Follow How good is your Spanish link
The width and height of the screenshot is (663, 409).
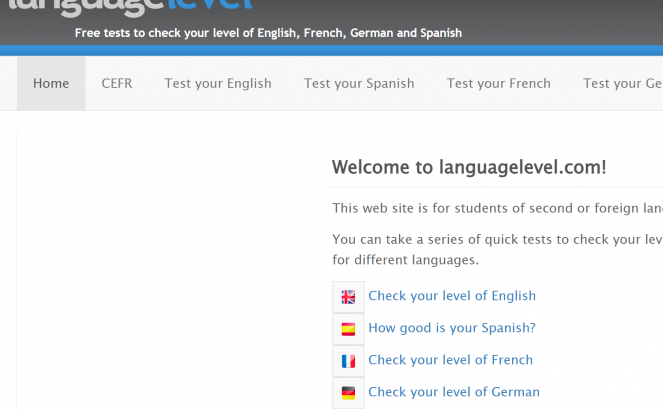click(x=452, y=328)
